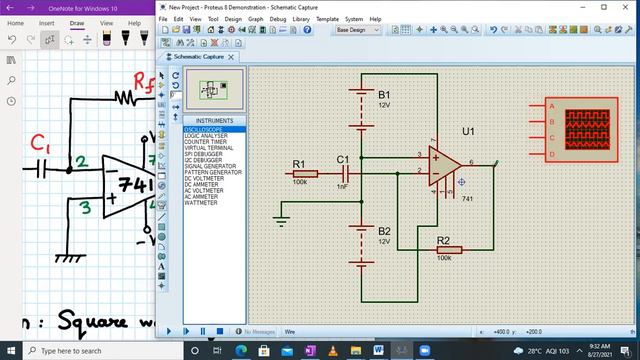The height and width of the screenshot is (360, 640).
Task: Select PATTERN GENERATOR in the instruments list
Action: click(x=214, y=172)
